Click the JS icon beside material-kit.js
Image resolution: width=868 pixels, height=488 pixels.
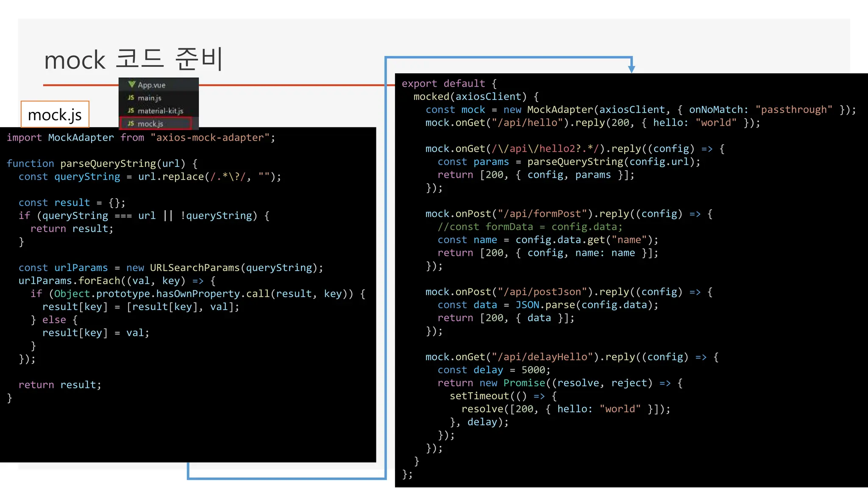point(131,111)
